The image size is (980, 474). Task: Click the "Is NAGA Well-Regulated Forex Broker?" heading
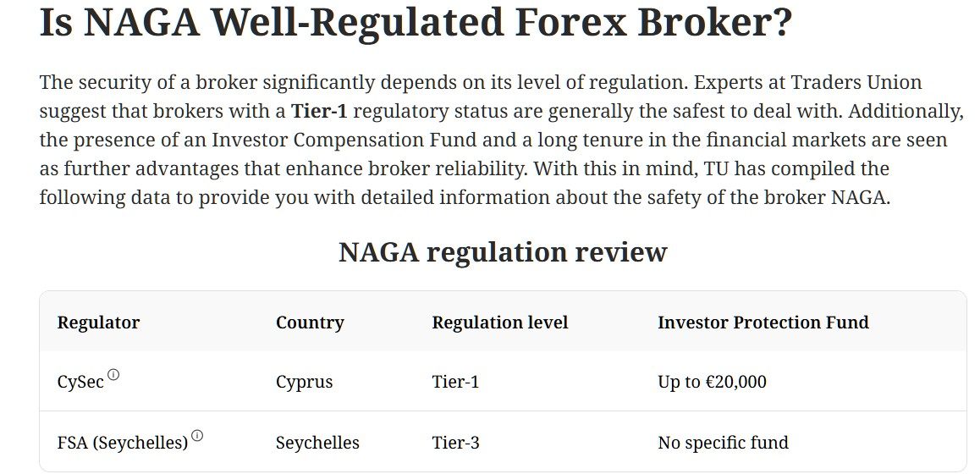416,24
